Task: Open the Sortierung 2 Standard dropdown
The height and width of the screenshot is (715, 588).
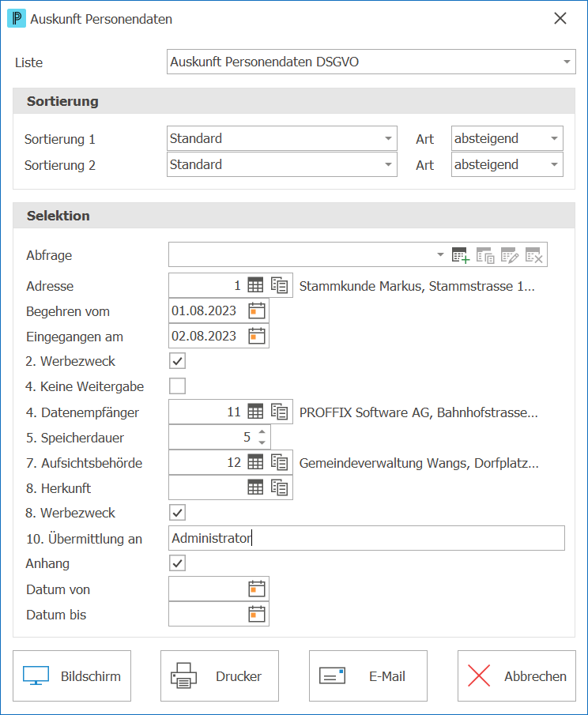Action: pyautogui.click(x=282, y=164)
